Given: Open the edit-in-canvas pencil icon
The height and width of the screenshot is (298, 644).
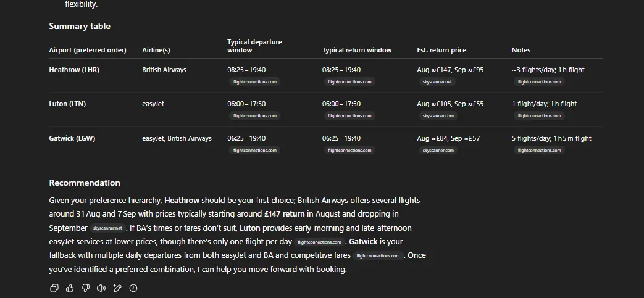Looking at the screenshot, I should (x=117, y=288).
